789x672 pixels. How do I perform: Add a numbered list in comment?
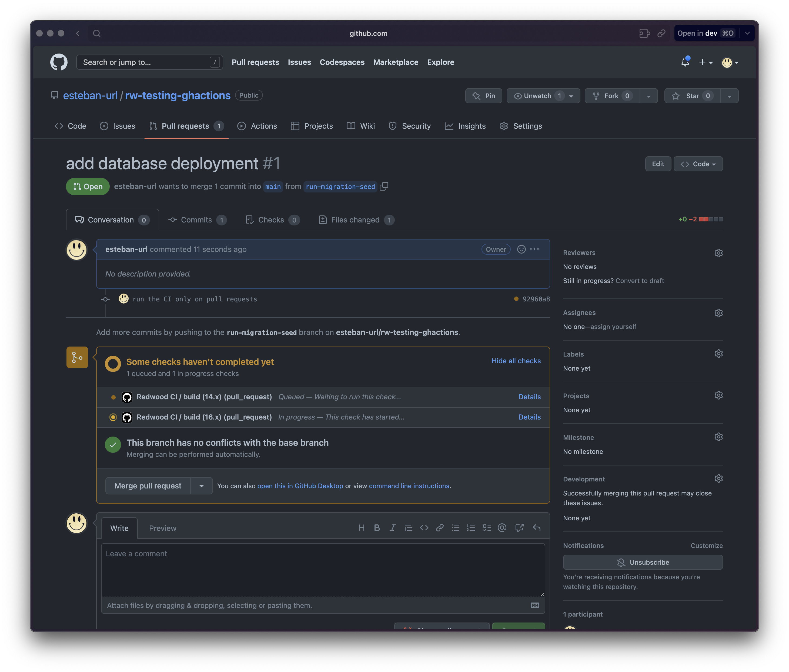click(x=471, y=528)
